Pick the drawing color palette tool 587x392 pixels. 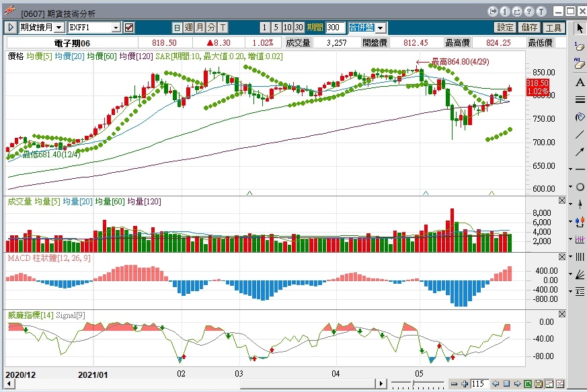580,117
